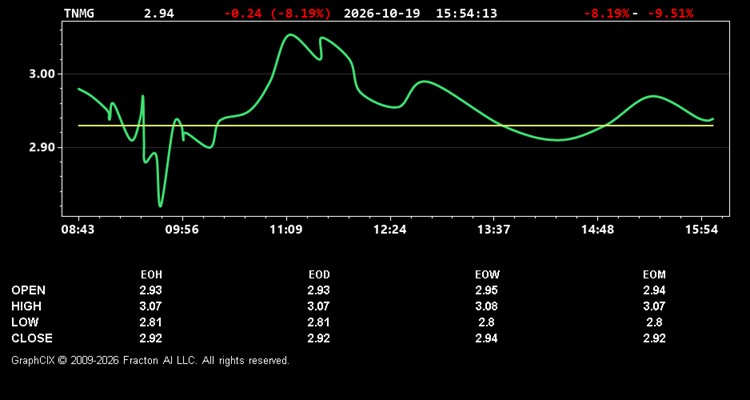Click the red -9.51% value in the header

point(670,13)
